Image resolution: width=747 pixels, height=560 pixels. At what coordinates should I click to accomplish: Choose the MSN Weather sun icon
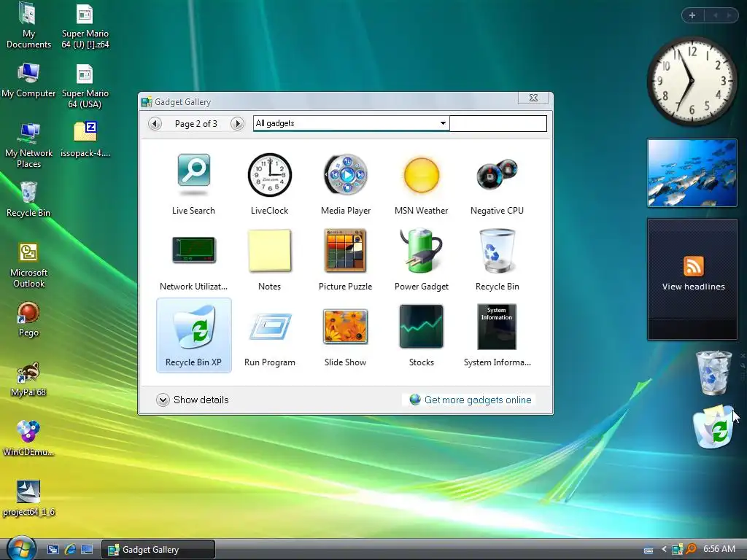coord(421,175)
